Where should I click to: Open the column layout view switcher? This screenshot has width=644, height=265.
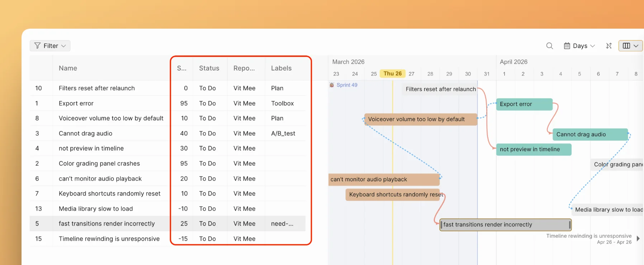pyautogui.click(x=630, y=46)
